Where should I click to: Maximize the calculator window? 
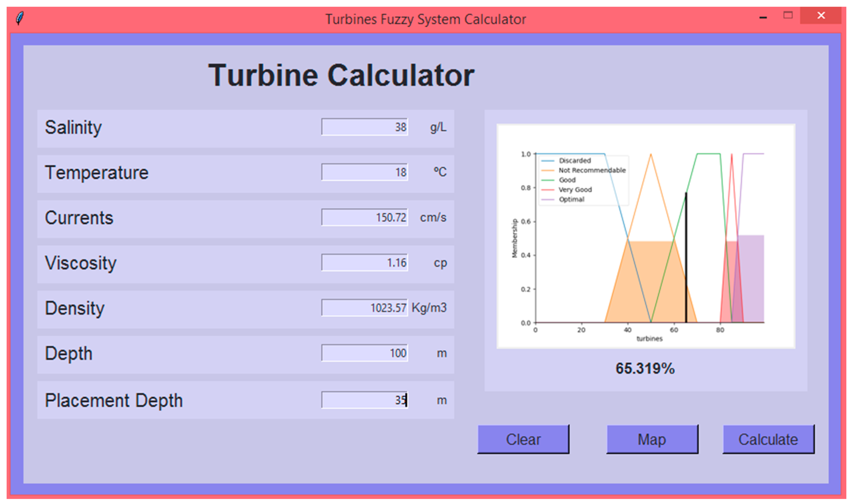click(788, 15)
